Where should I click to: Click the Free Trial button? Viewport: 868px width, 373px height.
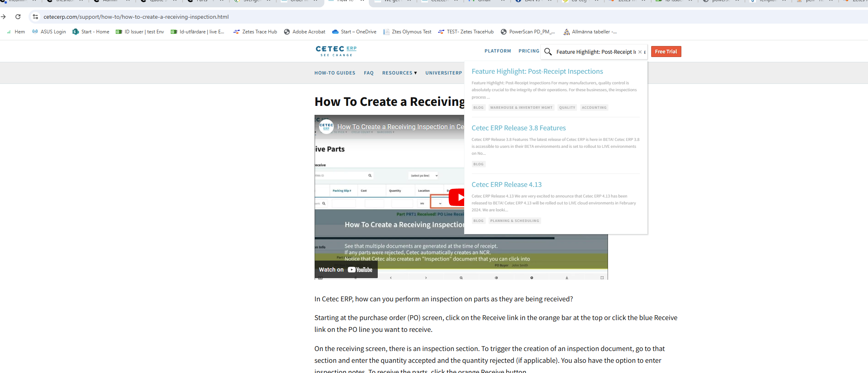(x=666, y=52)
